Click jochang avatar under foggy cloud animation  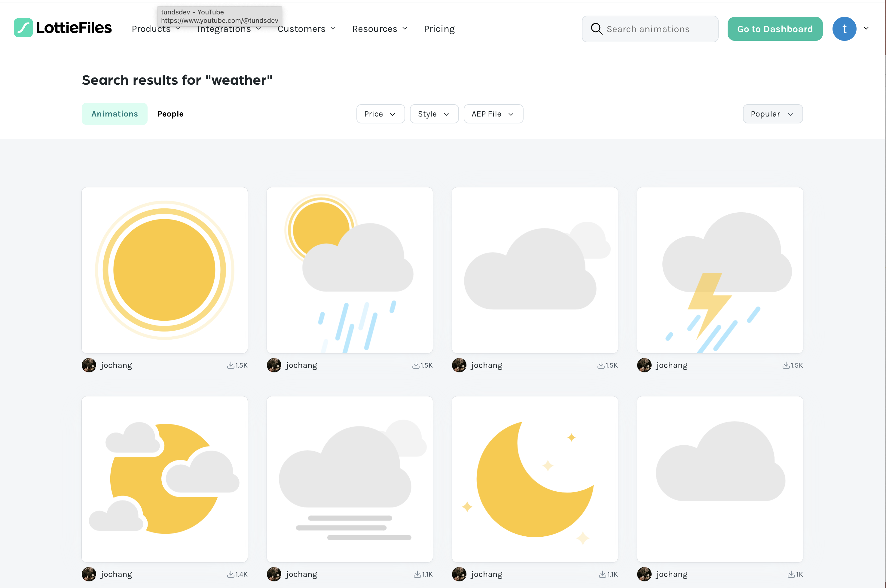tap(274, 574)
